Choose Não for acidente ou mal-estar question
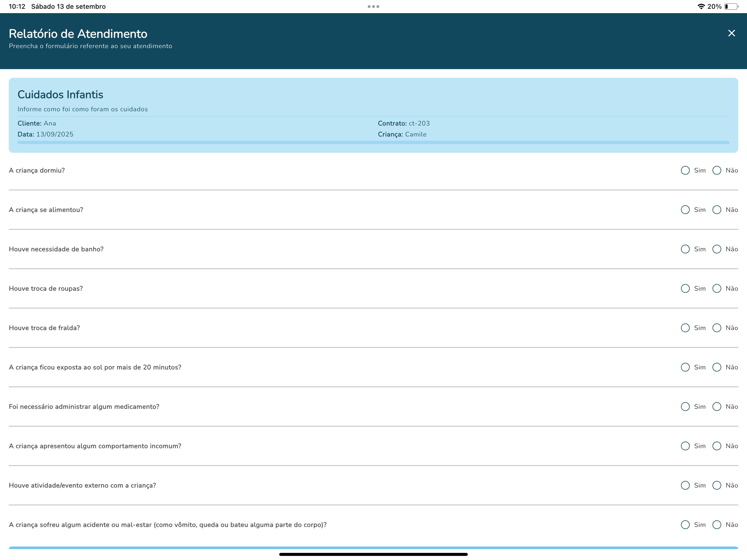This screenshot has width=747, height=560. (717, 524)
